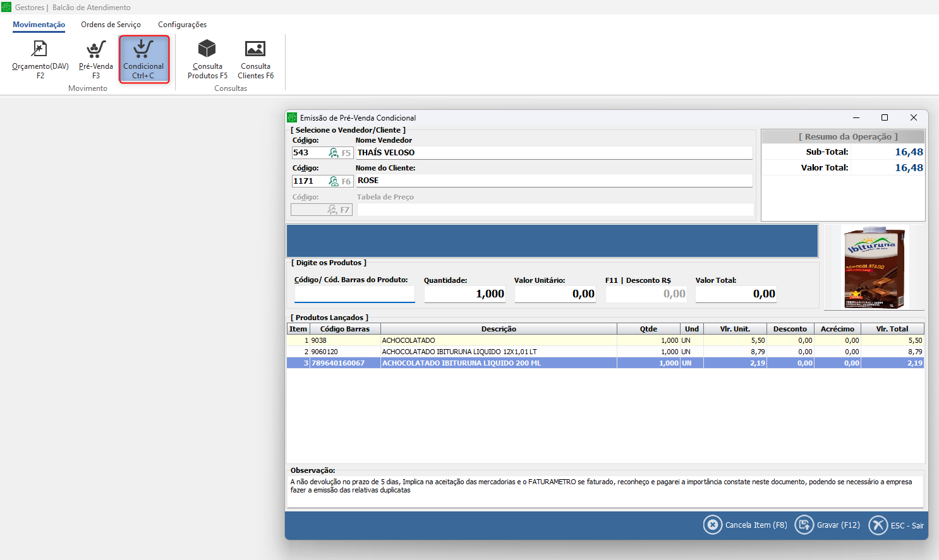Click the Ibituruna product image thumbnail
The width and height of the screenshot is (939, 560).
875,268
